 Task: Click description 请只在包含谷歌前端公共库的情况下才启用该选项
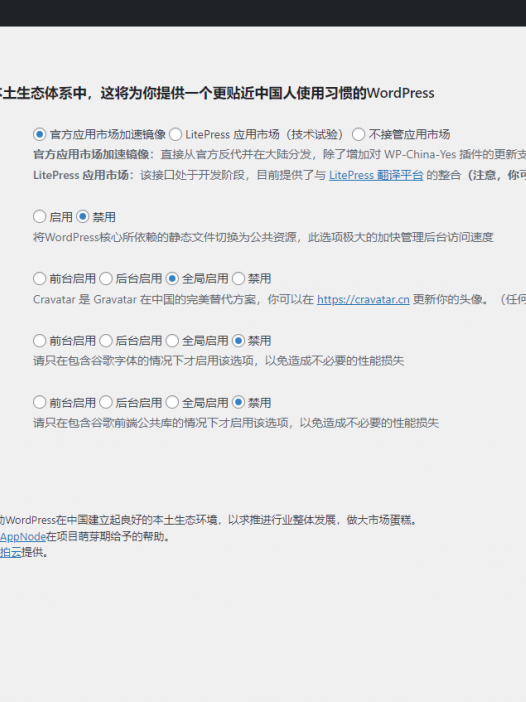(236, 423)
